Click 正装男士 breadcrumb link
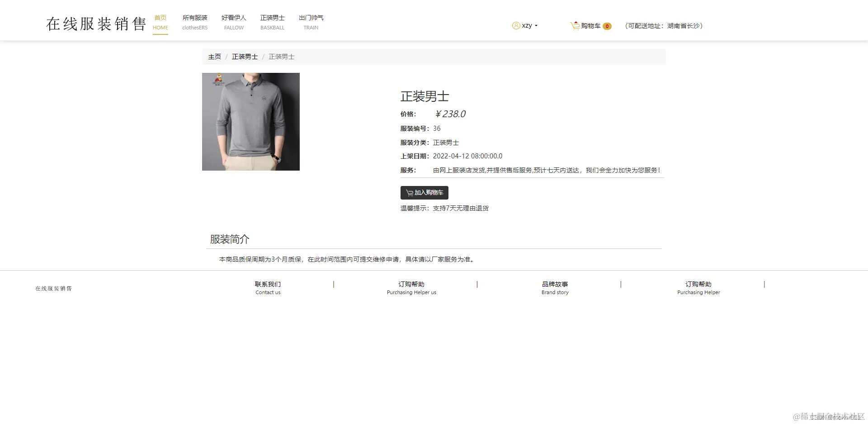 tap(245, 57)
